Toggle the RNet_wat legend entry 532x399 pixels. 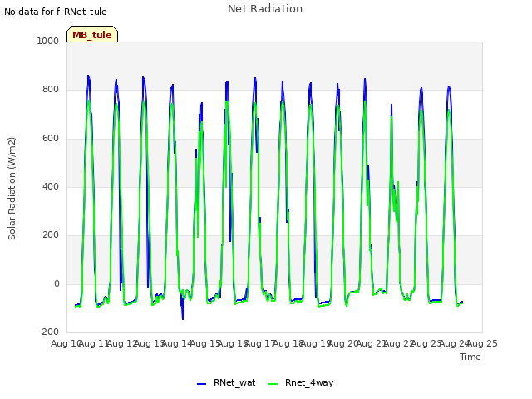tap(226, 382)
